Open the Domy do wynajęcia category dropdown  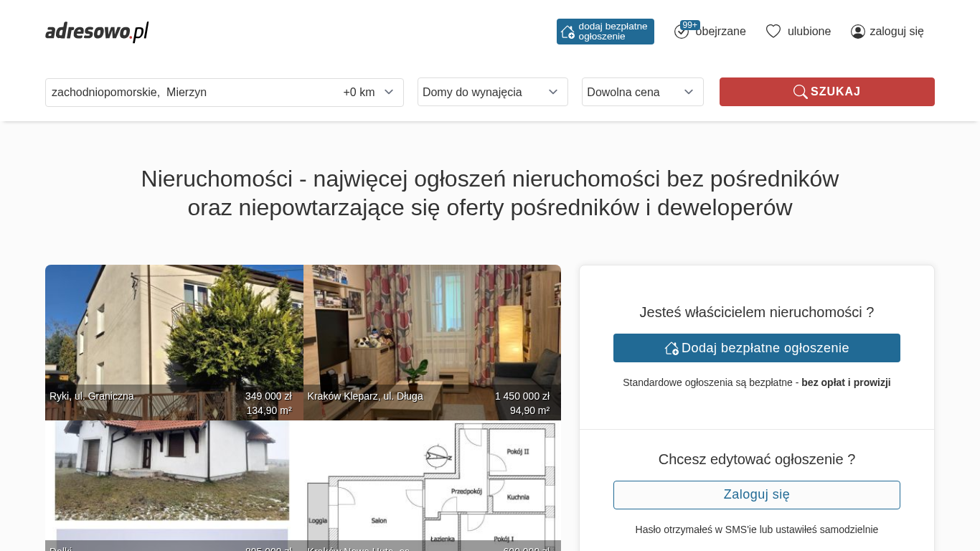pos(492,92)
